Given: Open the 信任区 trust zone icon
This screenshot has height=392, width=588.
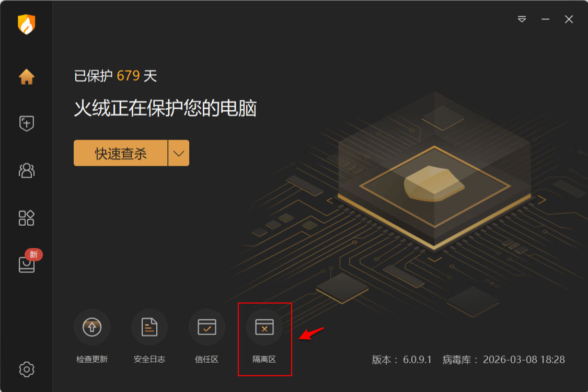Looking at the screenshot, I should click(x=206, y=327).
